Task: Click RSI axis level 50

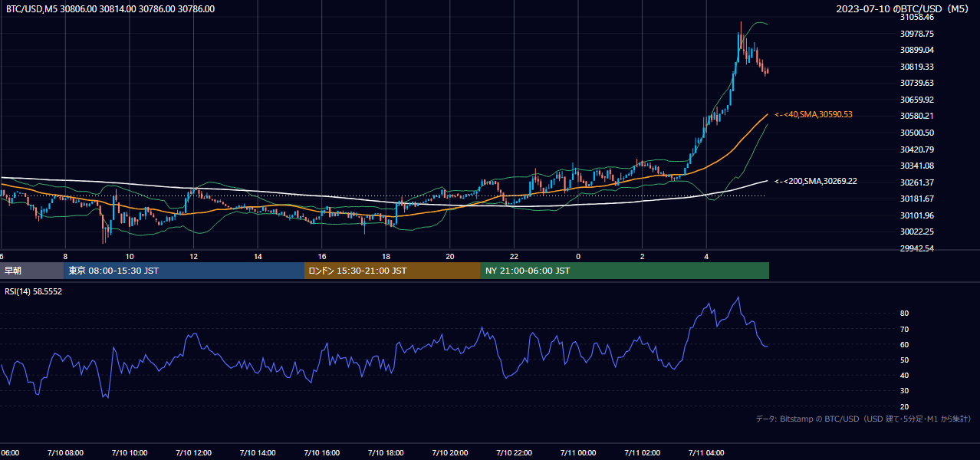Action: 905,360
